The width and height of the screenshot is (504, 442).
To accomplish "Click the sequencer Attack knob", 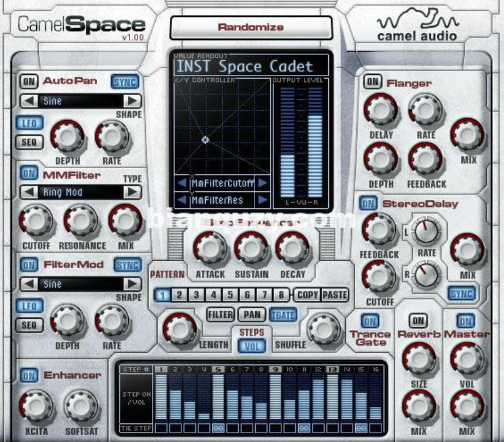I will (x=210, y=248).
